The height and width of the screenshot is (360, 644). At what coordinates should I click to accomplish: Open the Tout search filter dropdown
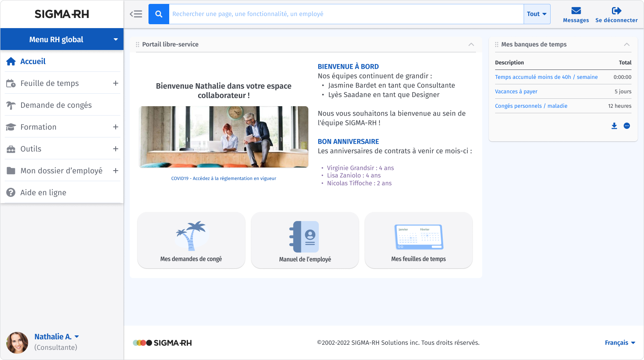[537, 14]
